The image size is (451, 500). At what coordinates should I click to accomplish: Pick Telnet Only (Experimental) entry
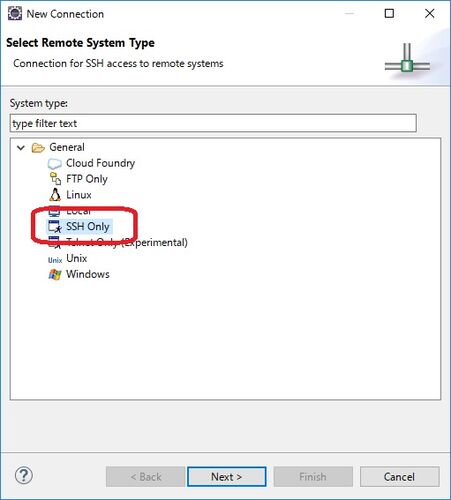127,243
